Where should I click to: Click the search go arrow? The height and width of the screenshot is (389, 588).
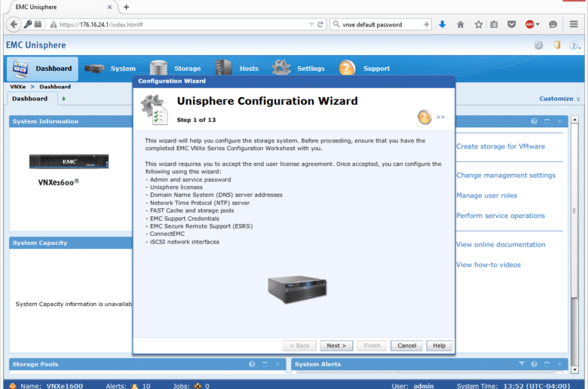(x=426, y=24)
